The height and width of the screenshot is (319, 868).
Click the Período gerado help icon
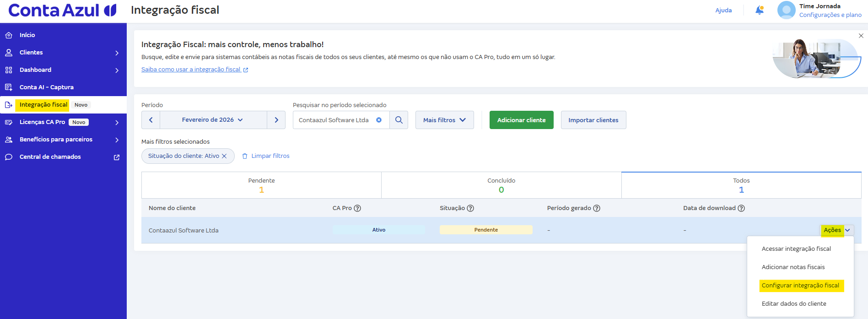pos(597,208)
